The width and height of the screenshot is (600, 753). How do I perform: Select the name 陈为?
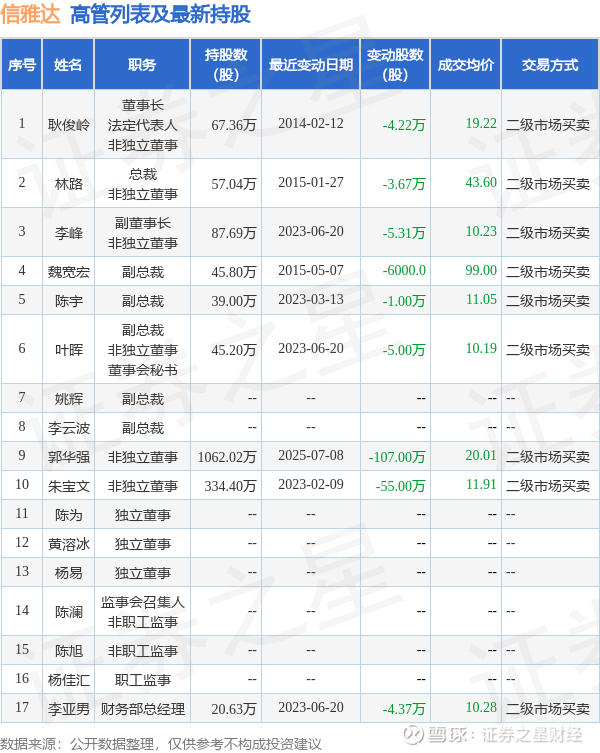69,515
